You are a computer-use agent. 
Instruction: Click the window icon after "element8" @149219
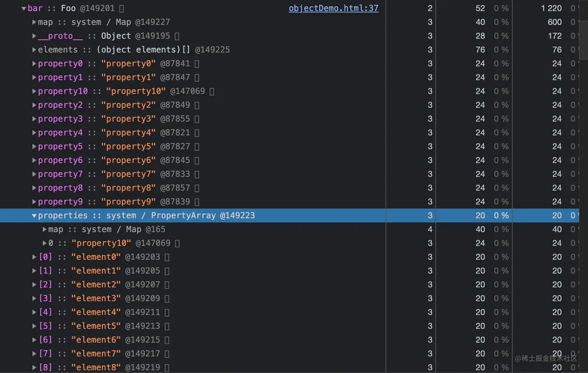tap(167, 368)
